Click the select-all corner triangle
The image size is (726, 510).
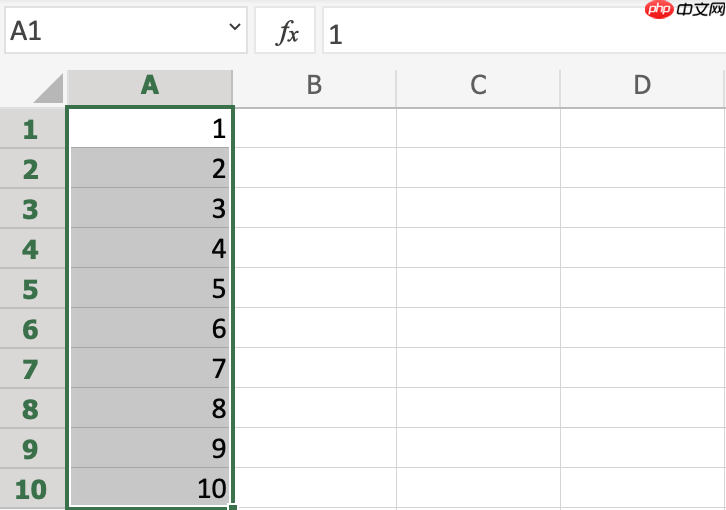click(48, 88)
